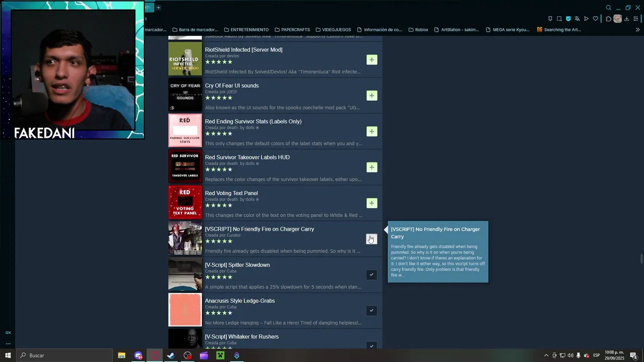Screen dimensions: 644x362
Task: Click send flow arrow icon
Action: point(586,19)
